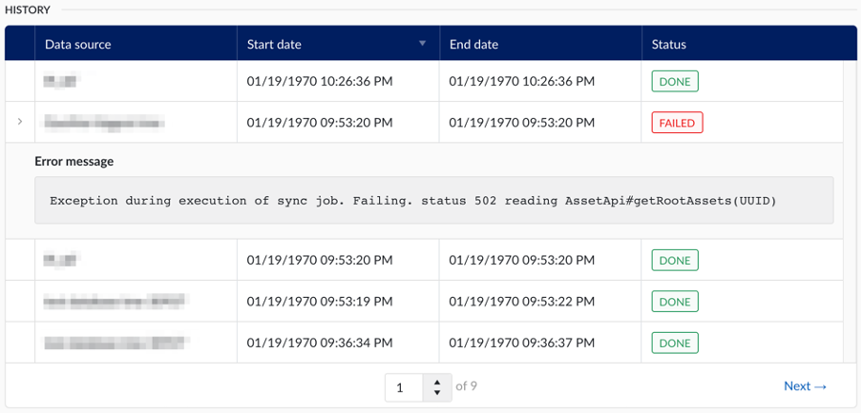The width and height of the screenshot is (864, 414).
Task: Select the 09:36:34 PM start date cell
Action: (320, 342)
